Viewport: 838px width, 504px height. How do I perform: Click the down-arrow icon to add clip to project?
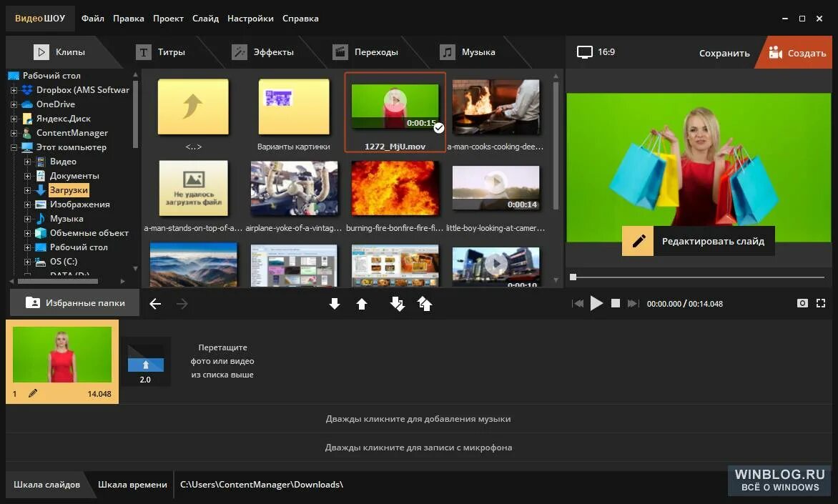(334, 303)
